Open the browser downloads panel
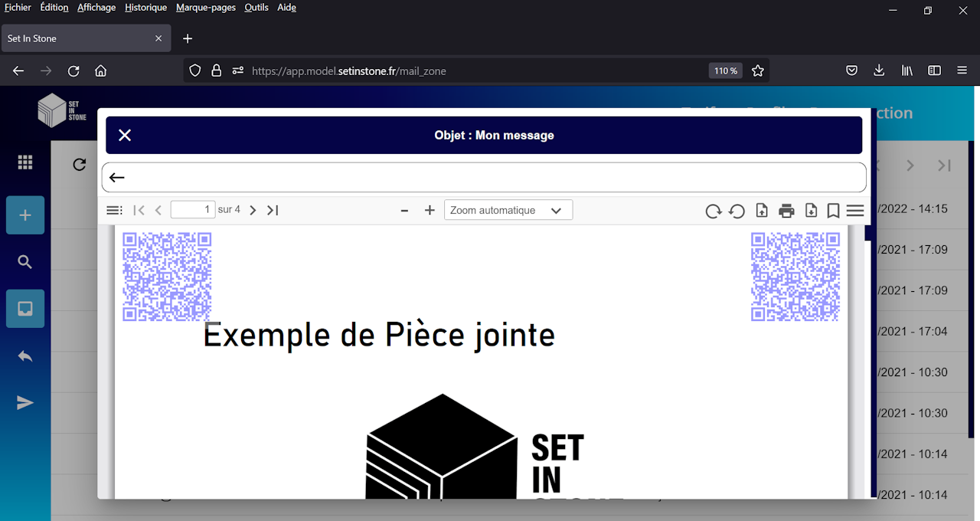This screenshot has width=980, height=521. click(x=879, y=70)
